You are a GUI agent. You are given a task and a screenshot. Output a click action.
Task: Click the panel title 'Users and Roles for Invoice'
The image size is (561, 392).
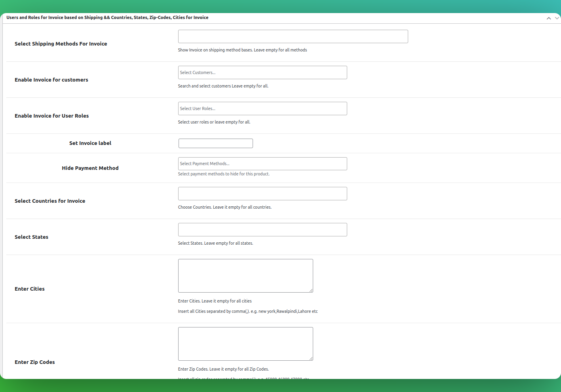point(107,17)
